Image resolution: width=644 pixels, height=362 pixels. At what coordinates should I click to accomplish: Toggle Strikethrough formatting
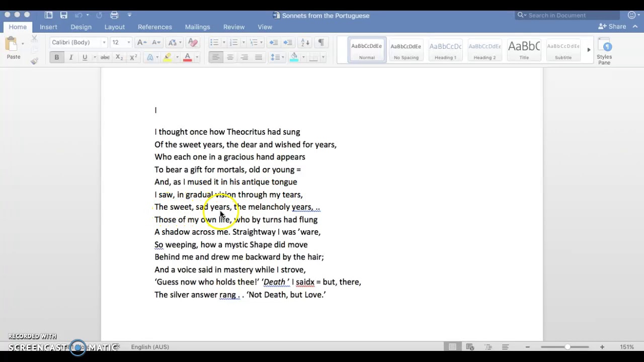[105, 57]
